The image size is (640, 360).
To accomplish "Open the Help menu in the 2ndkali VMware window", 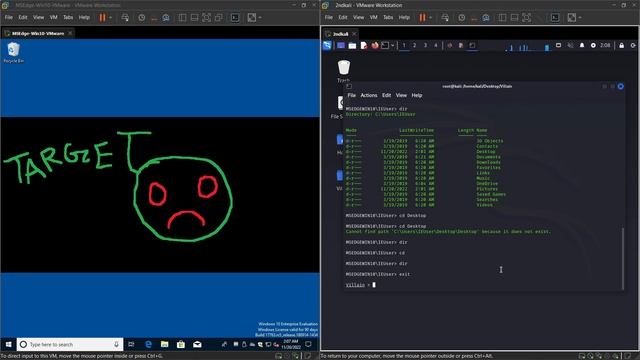I will (404, 18).
